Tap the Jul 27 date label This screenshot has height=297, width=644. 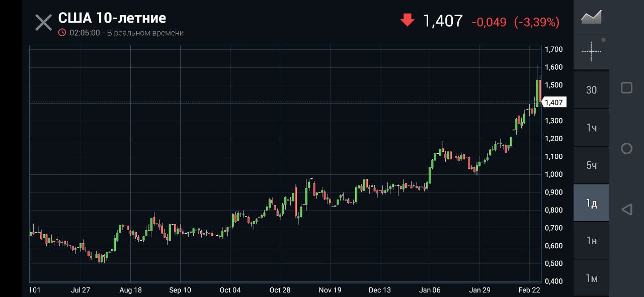click(80, 290)
